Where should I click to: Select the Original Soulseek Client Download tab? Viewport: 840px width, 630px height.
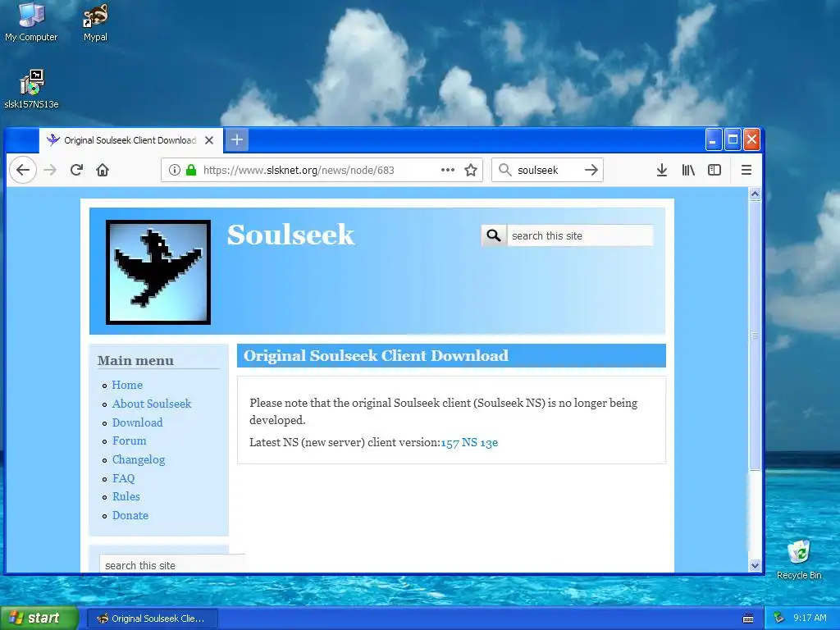pos(130,140)
